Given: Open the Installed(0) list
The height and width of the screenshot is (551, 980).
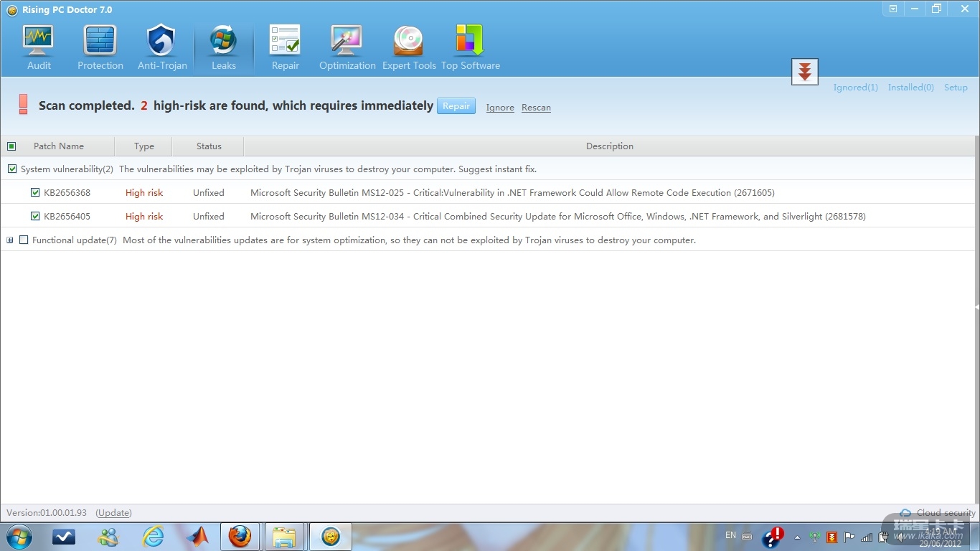Looking at the screenshot, I should click(910, 88).
